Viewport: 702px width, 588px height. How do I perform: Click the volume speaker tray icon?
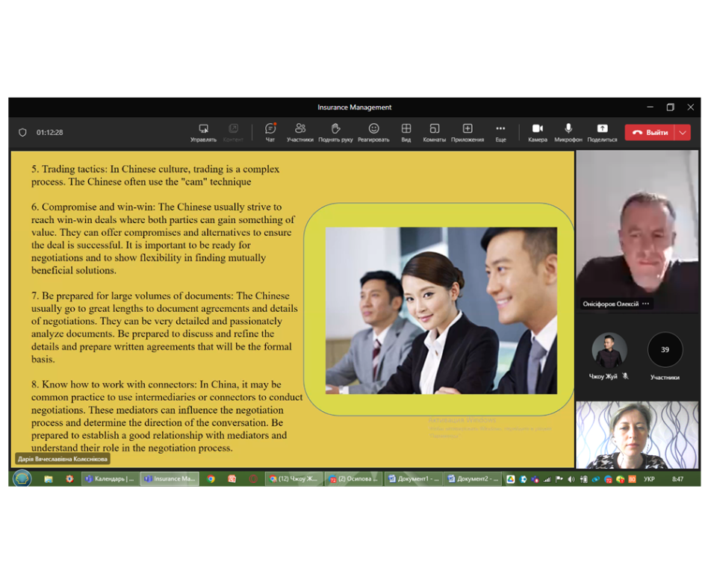[x=571, y=479]
